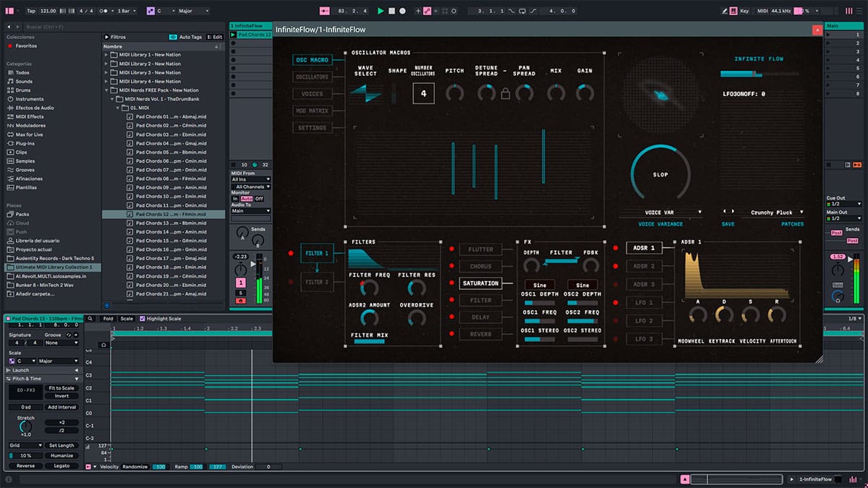Open Samples category icon
The width and height of the screenshot is (868, 488).
[10, 161]
